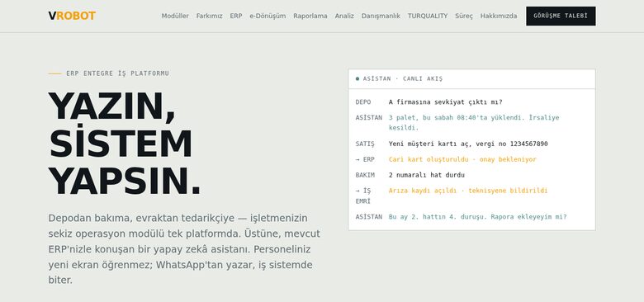Click 'A firmasına sevkiyat çıktı mı?' message
Screen dimensions: 644x302
coord(445,102)
